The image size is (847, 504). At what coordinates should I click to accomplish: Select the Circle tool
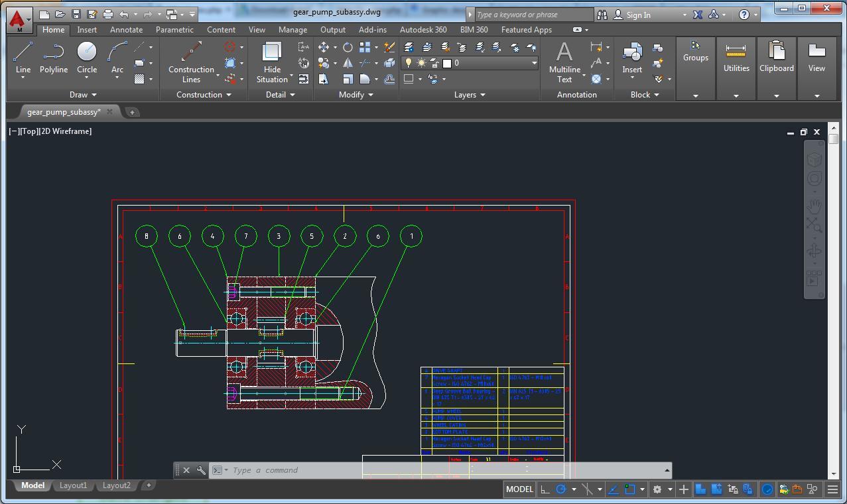tap(86, 56)
